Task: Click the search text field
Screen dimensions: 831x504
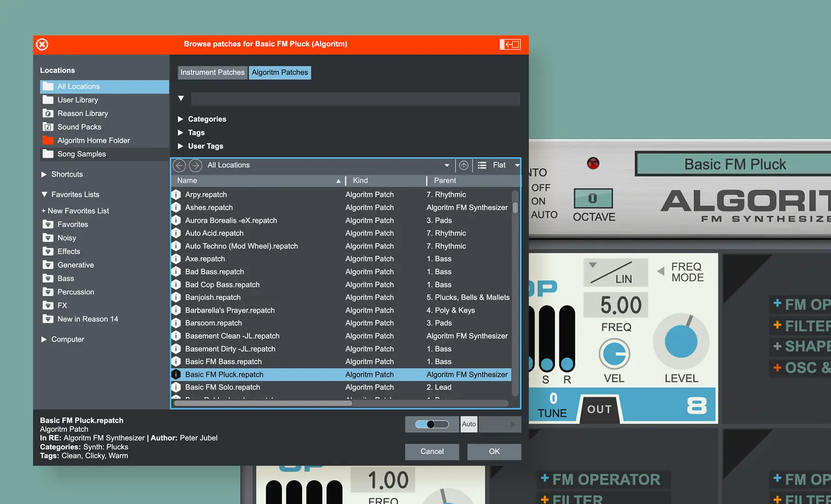Action: (x=356, y=99)
